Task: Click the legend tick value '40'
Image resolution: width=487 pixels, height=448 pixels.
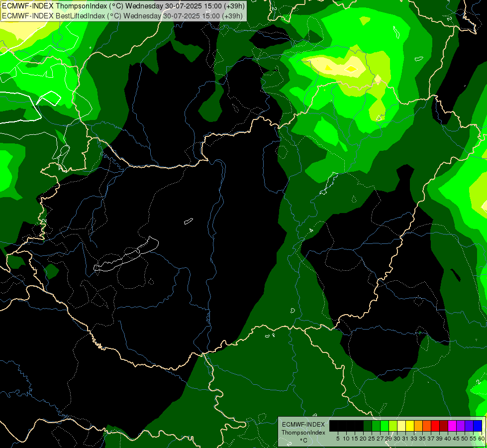Action: [x=448, y=439]
